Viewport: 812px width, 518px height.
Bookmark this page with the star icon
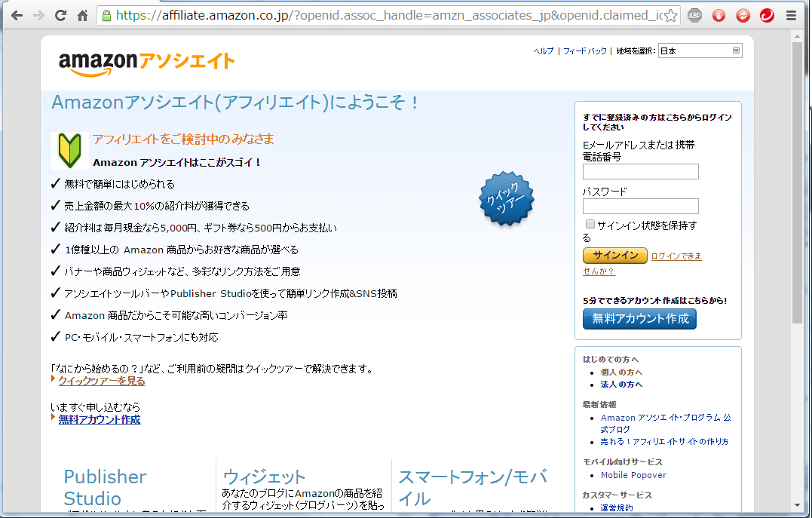click(670, 16)
